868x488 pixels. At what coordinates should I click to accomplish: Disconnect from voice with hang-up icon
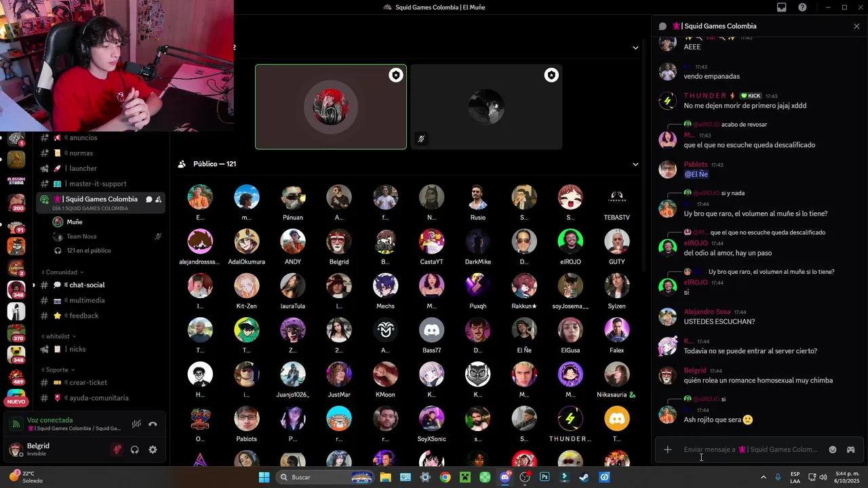[x=153, y=424]
